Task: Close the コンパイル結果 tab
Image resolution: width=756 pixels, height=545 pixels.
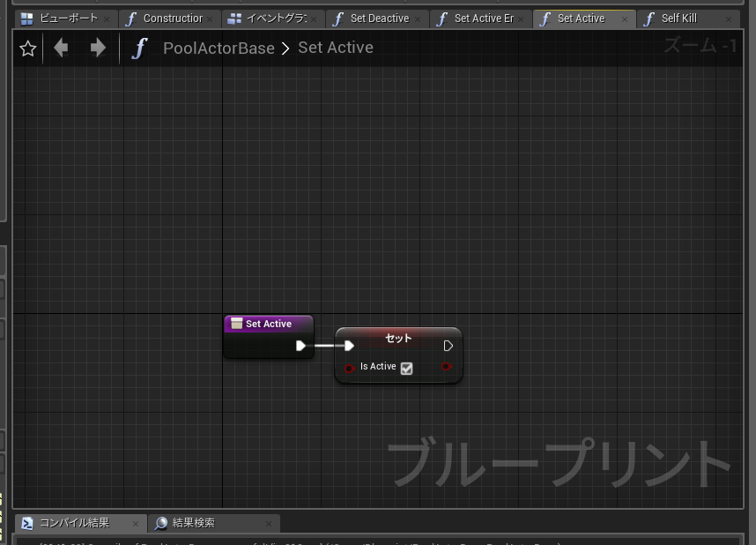Action: click(x=136, y=524)
